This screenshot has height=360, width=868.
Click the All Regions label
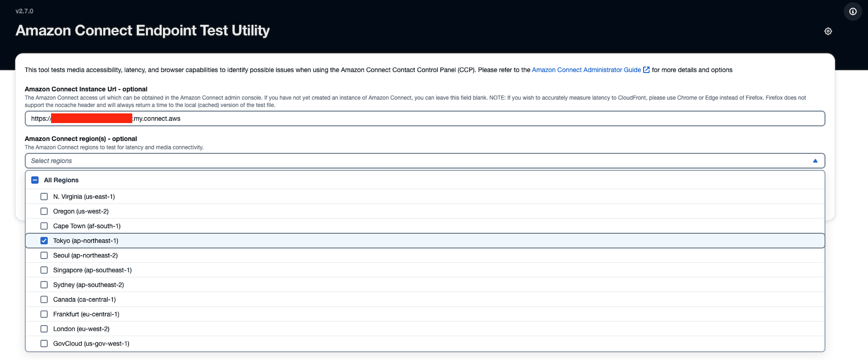(61, 180)
